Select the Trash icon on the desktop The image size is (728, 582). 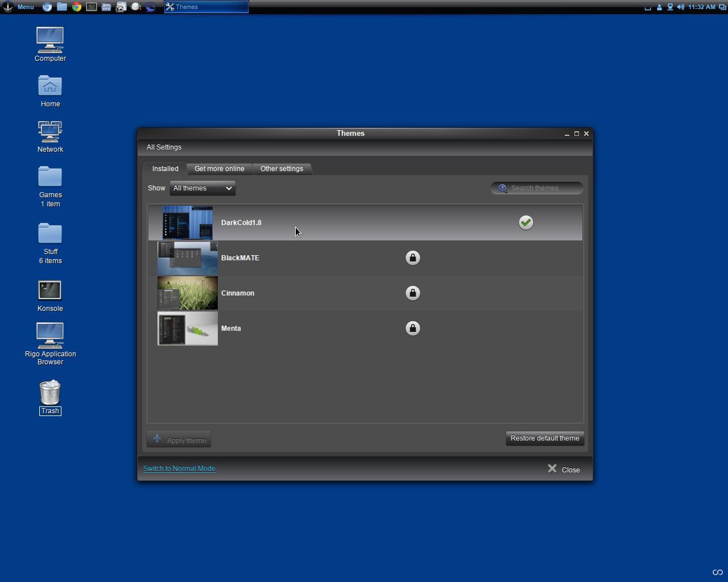(50, 397)
